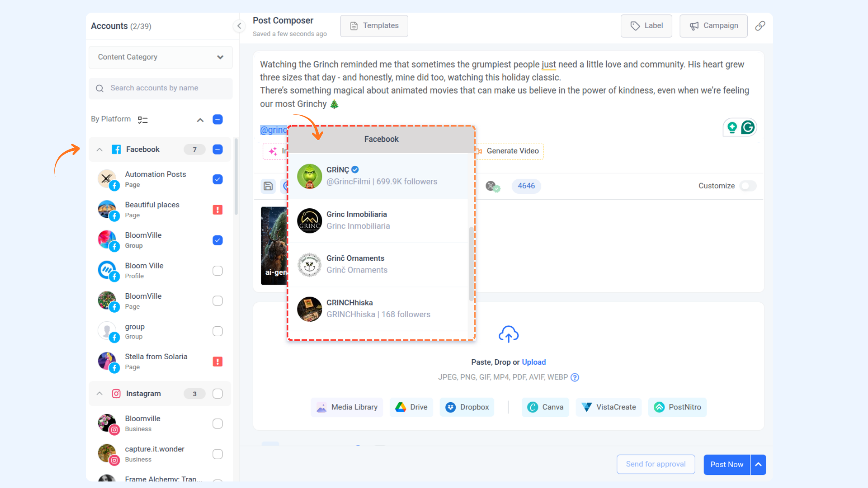Check the Instagram group select-all checkbox
The image size is (868, 488).
(217, 394)
